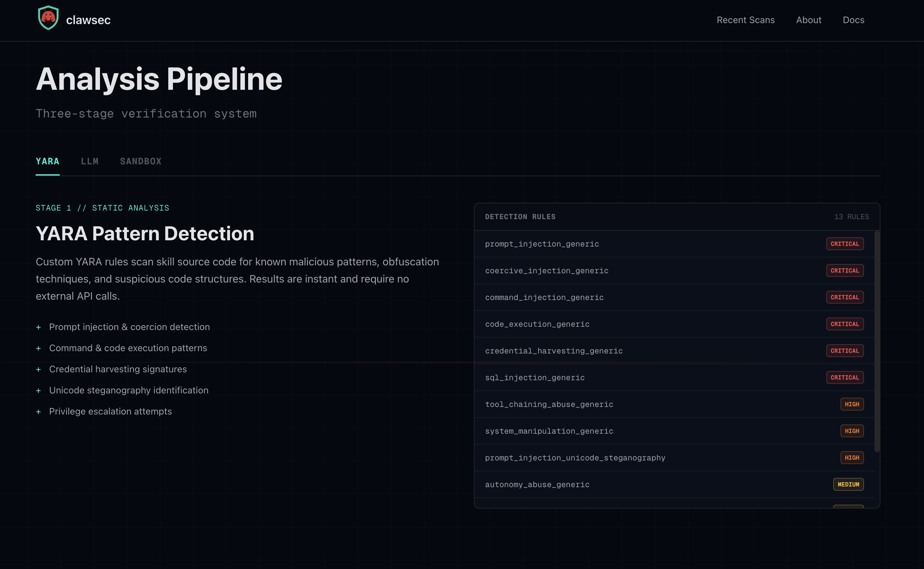Click HIGH badge on tool_chaining_abuse_generic
This screenshot has width=924, height=569.
click(852, 404)
